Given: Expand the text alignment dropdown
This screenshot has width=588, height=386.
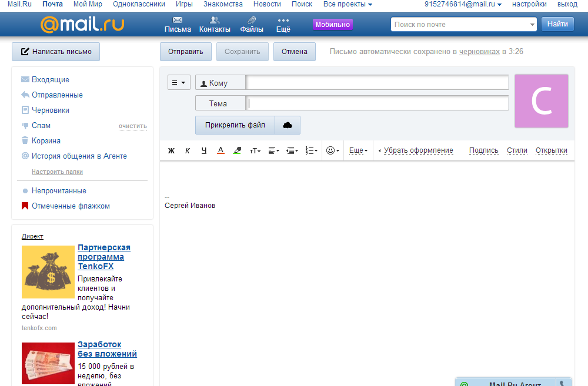Looking at the screenshot, I should (273, 151).
